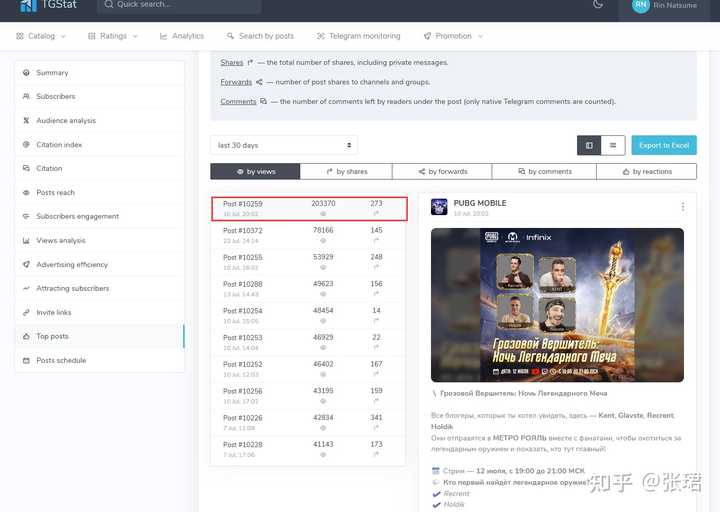Select Post #10226 row
720x512 pixels.
tap(308, 422)
